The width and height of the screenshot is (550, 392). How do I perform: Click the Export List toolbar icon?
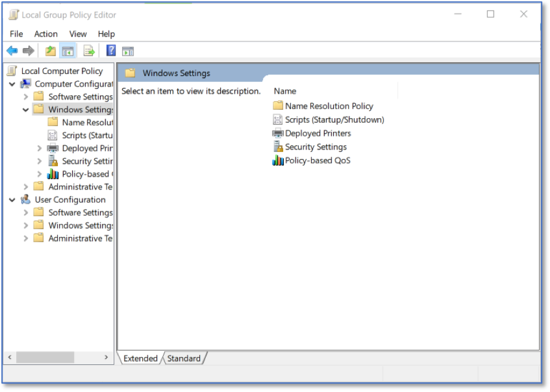[x=89, y=51]
